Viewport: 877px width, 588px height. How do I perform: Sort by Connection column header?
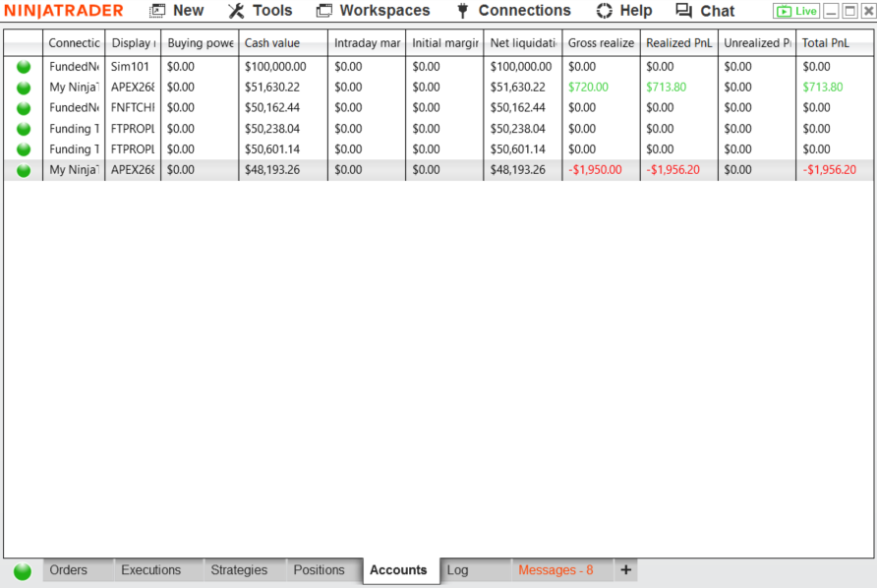(74, 43)
